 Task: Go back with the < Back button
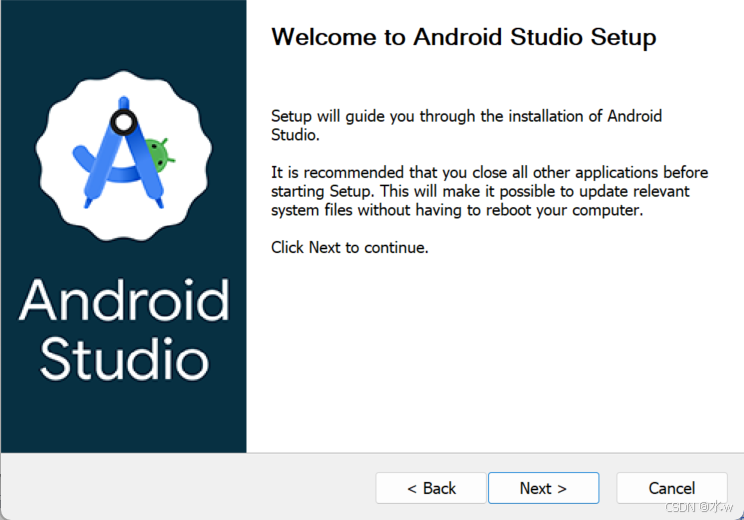pos(431,488)
